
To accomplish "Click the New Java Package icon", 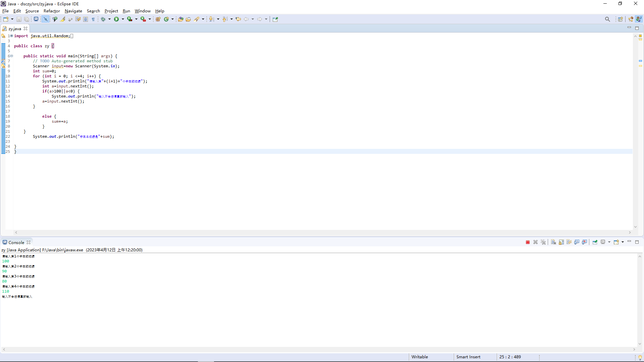I will point(158,19).
